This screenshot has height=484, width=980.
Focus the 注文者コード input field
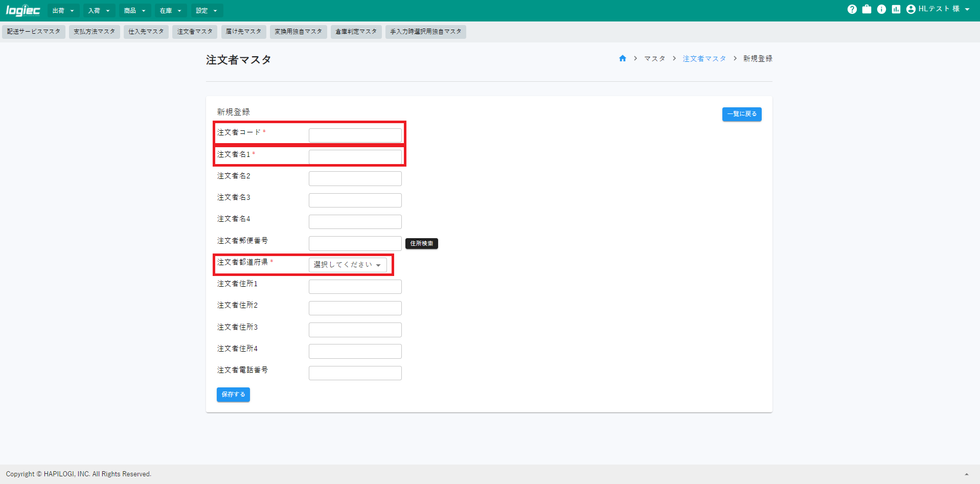click(355, 135)
